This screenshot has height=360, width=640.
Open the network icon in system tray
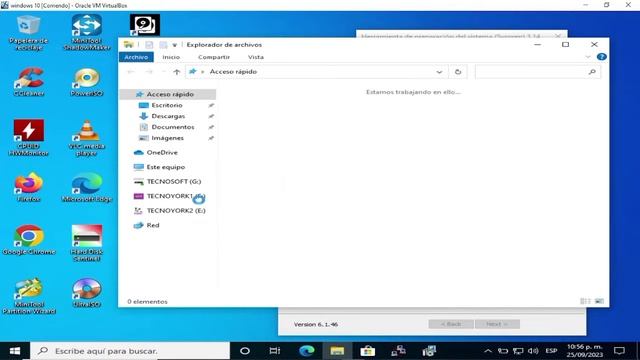(x=518, y=351)
